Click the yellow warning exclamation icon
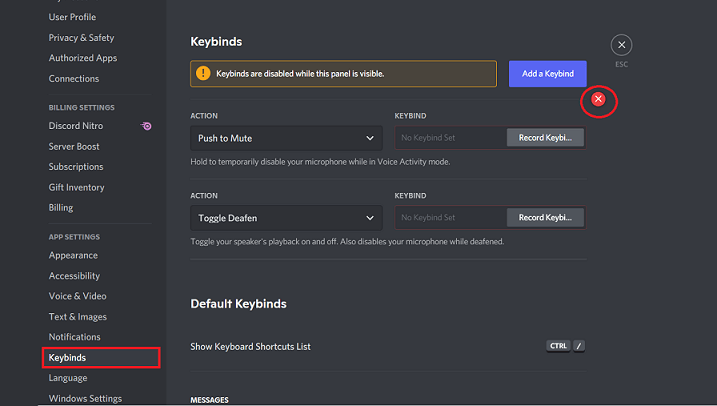This screenshot has width=717, height=406. click(x=203, y=73)
